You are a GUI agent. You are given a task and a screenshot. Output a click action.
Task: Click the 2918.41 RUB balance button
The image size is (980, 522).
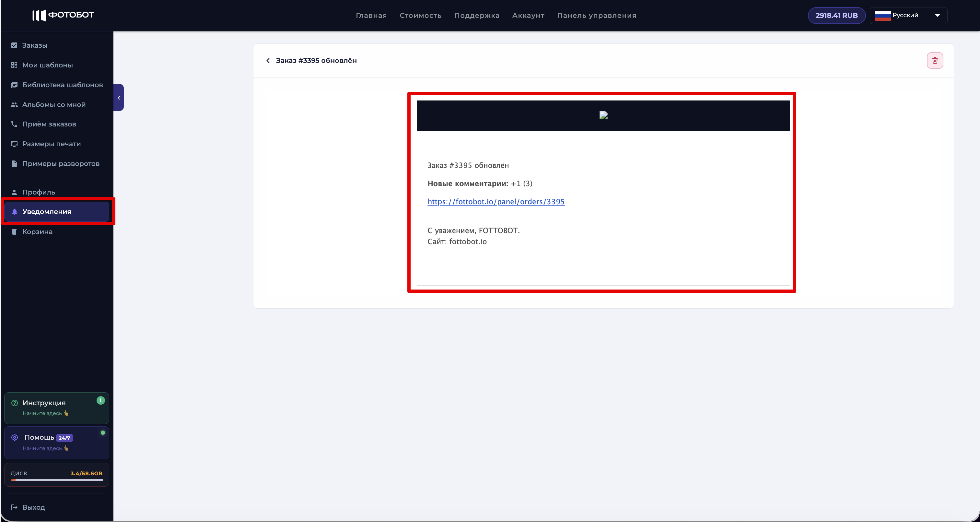(x=836, y=16)
